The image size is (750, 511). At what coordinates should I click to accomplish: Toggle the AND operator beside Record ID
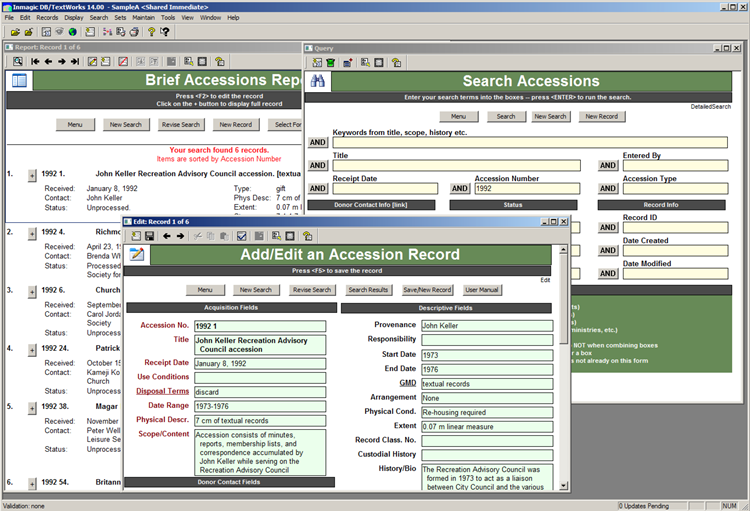click(x=608, y=227)
